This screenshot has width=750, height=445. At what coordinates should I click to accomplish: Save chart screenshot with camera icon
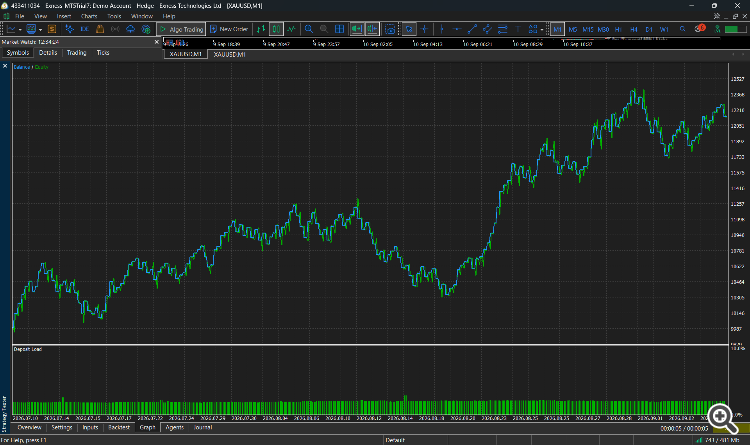click(390, 30)
